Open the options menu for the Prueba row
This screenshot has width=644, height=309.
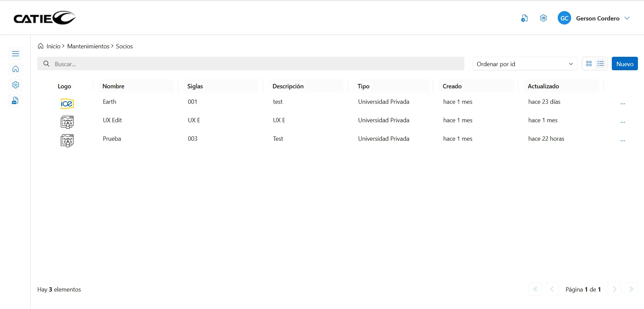(623, 140)
